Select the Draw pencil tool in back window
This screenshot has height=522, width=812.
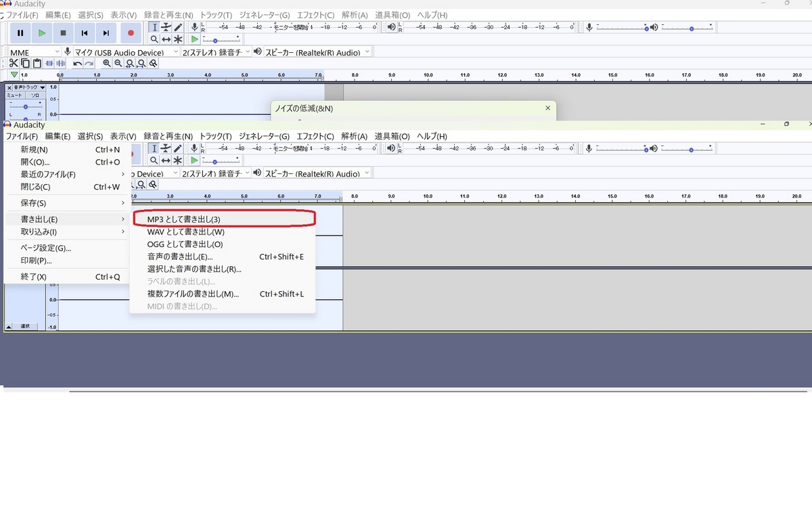[177, 27]
